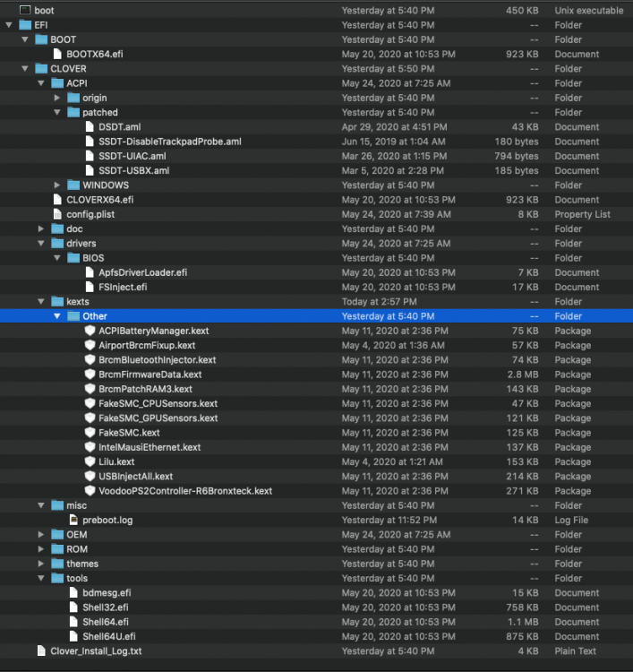Image resolution: width=633 pixels, height=672 pixels.
Task: Click the 'Plain Text' kind entry
Action: [575, 651]
